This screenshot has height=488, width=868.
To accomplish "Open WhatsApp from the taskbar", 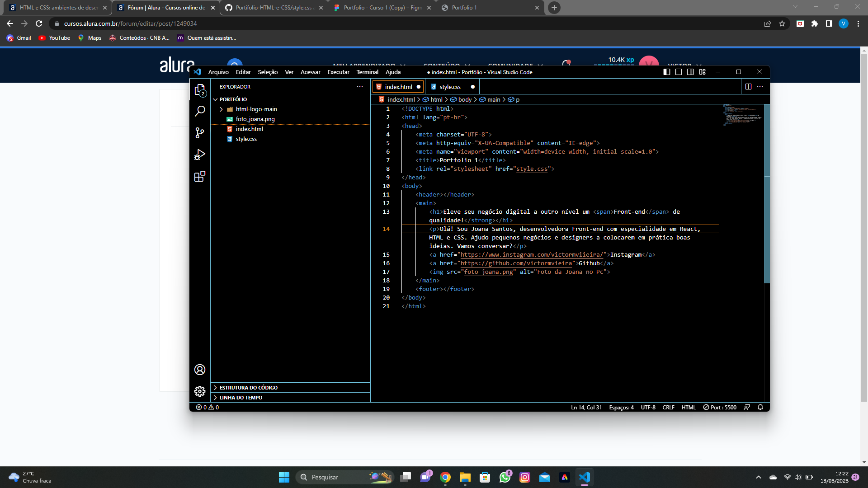I will point(505,477).
